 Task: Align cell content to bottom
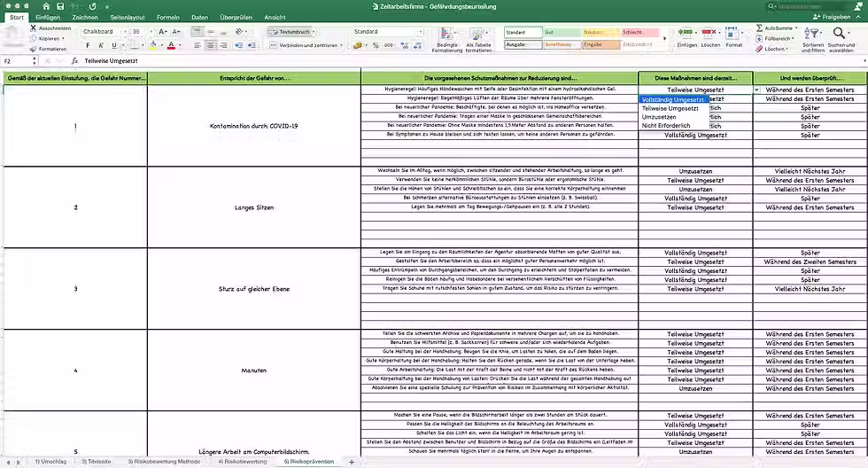(x=223, y=32)
